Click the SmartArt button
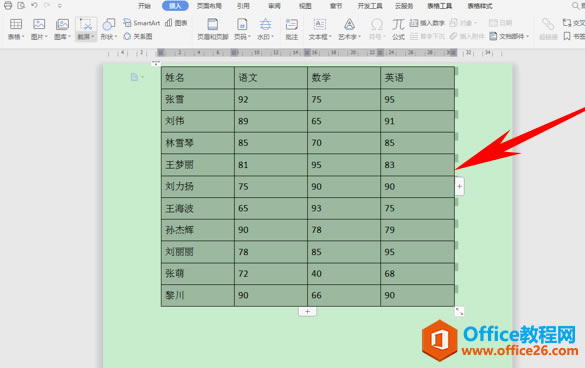This screenshot has height=368, width=585. pyautogui.click(x=141, y=23)
